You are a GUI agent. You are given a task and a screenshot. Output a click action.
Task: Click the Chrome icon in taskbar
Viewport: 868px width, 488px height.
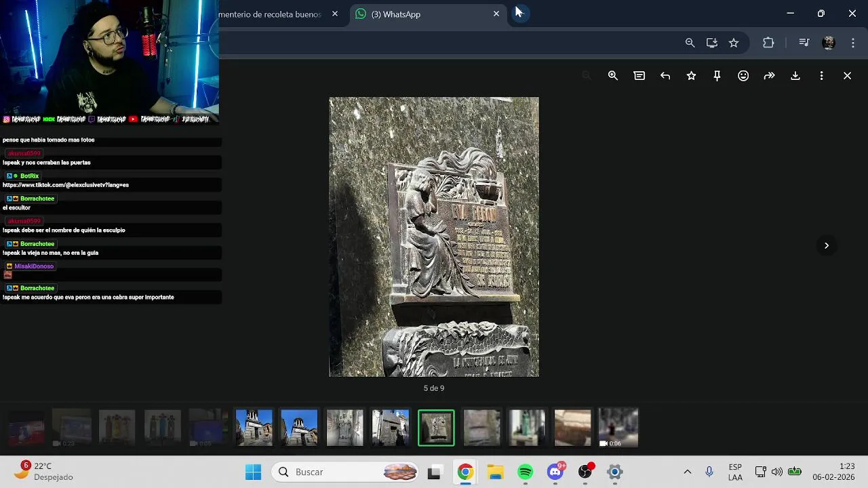pos(465,472)
